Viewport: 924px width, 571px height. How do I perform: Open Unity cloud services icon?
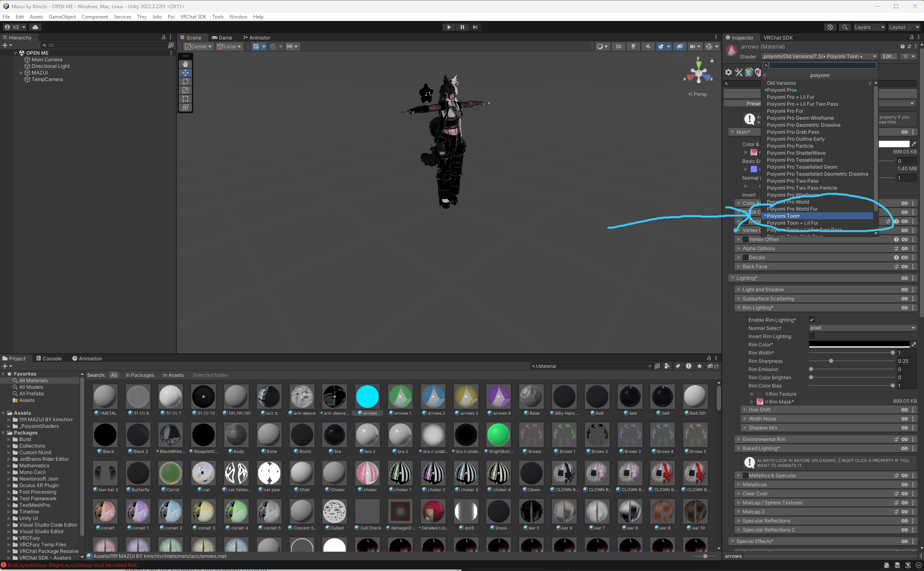[35, 27]
